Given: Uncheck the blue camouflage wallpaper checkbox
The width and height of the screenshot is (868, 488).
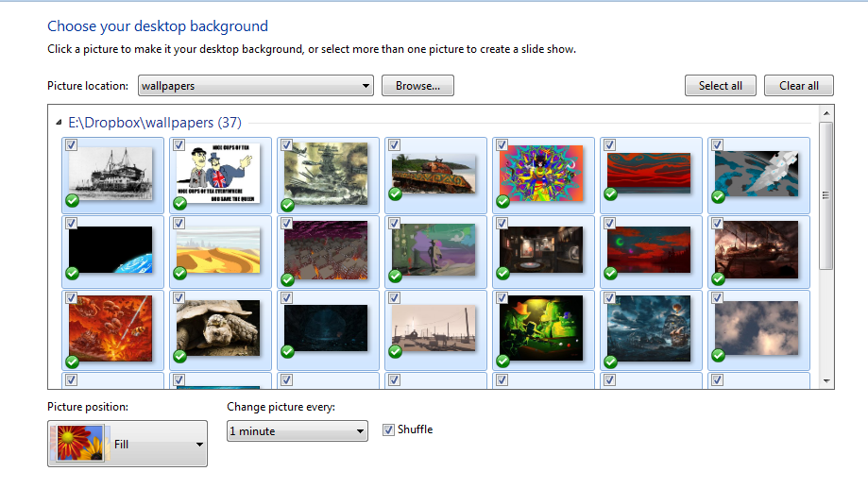Looking at the screenshot, I should 717,144.
